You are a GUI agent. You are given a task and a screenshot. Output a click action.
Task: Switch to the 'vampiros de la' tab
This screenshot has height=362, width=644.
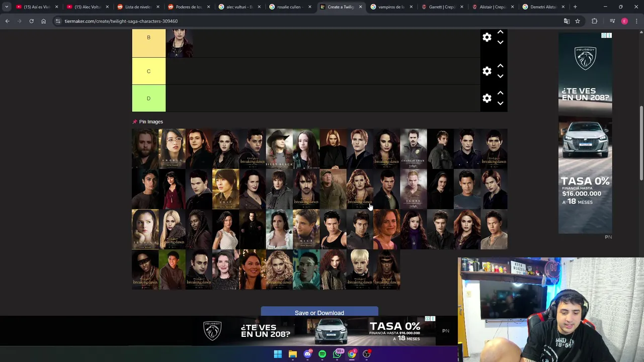pyautogui.click(x=391, y=7)
